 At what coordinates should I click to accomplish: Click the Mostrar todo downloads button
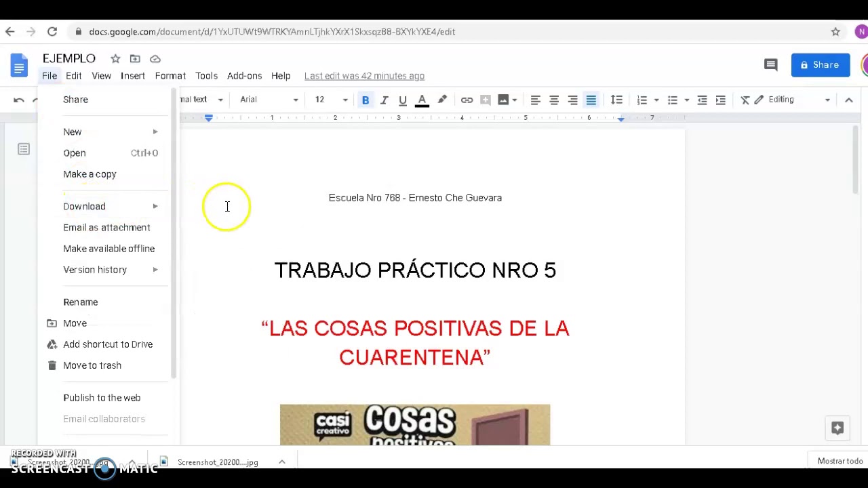click(x=840, y=462)
